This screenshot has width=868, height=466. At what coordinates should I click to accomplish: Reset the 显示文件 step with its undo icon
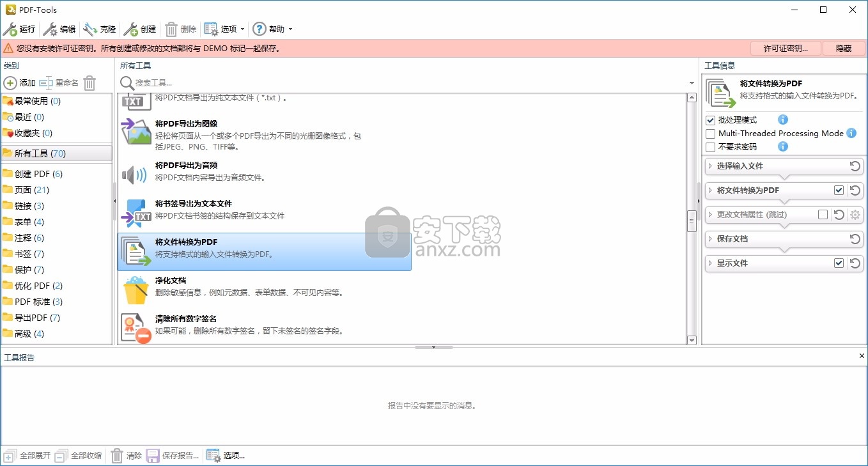click(855, 263)
